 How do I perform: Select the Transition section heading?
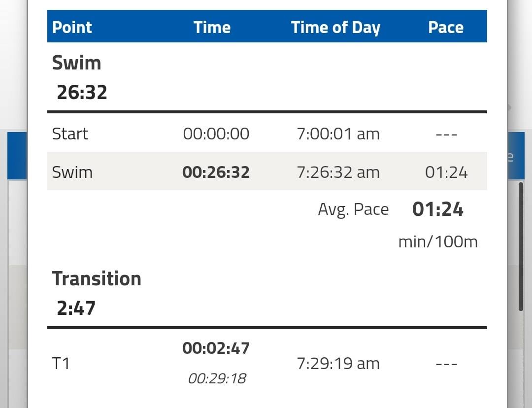[97, 279]
